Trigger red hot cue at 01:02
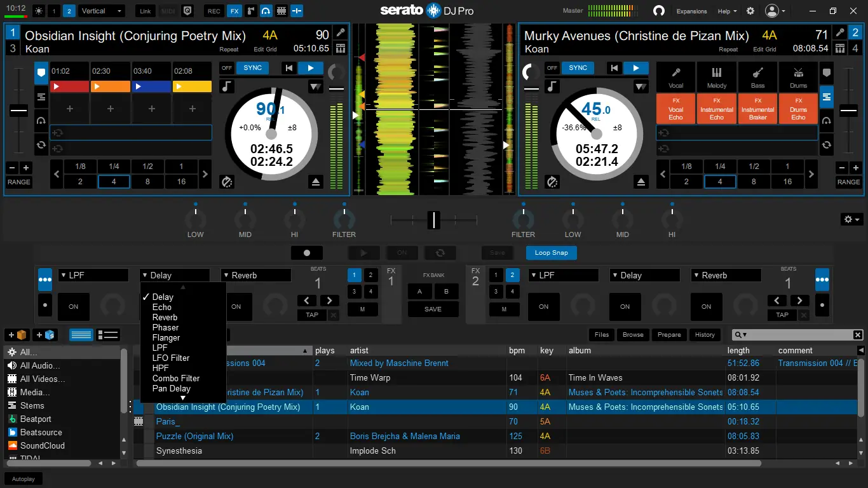This screenshot has width=868, height=488. [69, 86]
